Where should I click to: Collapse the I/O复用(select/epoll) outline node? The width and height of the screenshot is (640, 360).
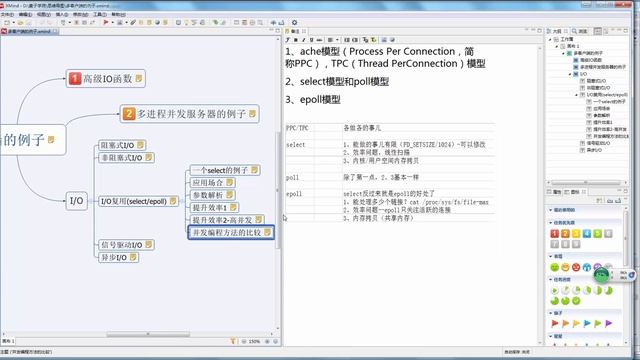(577, 95)
